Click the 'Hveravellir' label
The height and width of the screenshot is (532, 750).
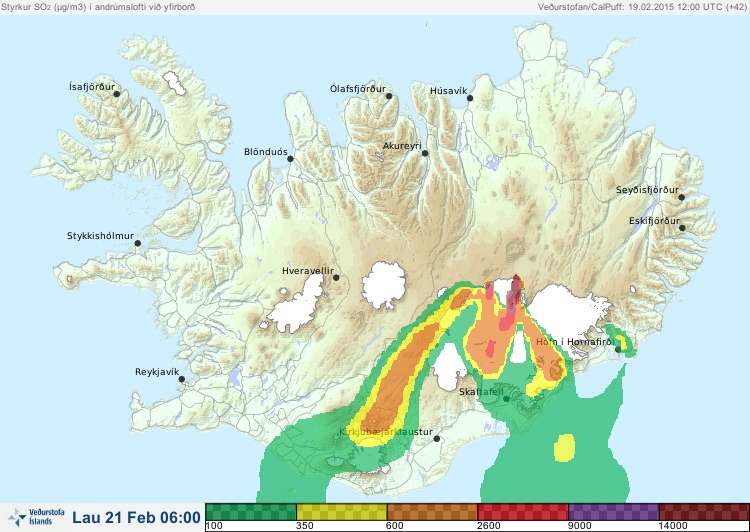308,271
